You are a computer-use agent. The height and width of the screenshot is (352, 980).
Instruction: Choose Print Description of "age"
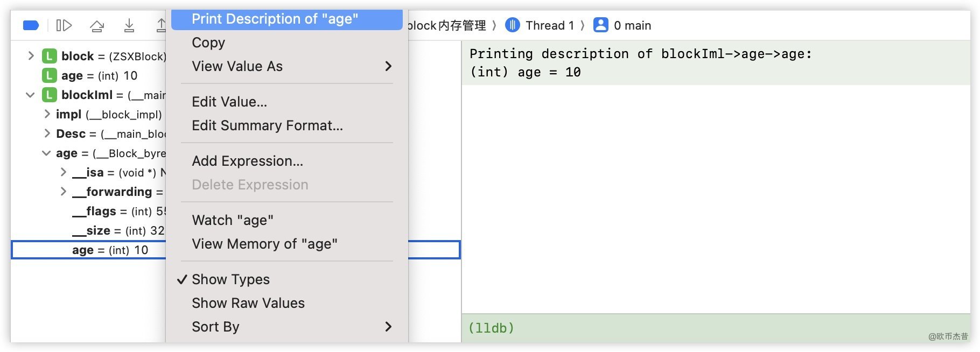[275, 19]
